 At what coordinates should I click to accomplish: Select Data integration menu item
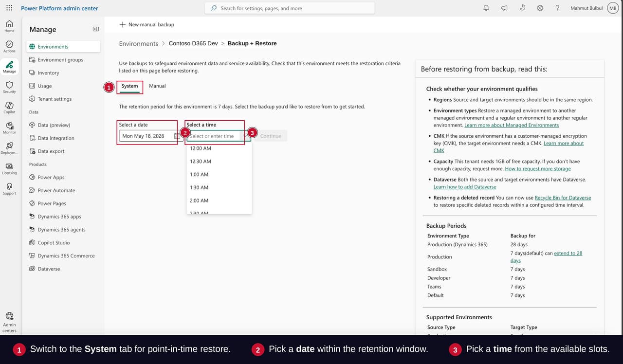click(63, 138)
